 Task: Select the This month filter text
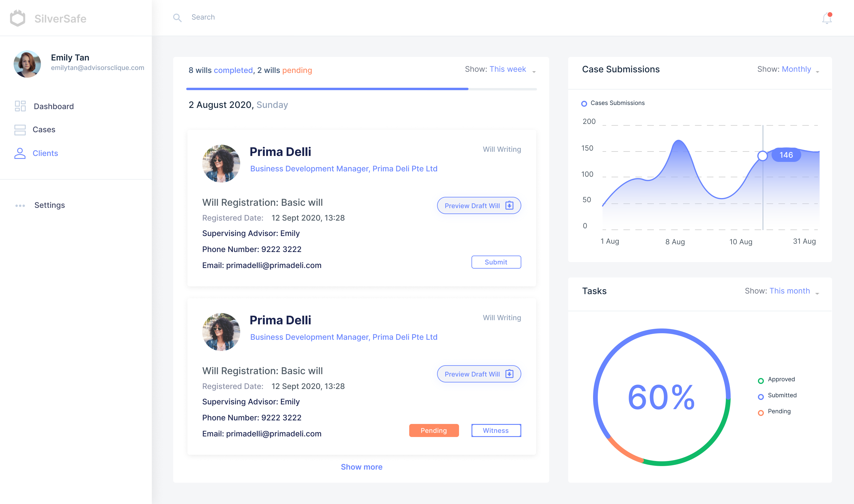(x=789, y=291)
